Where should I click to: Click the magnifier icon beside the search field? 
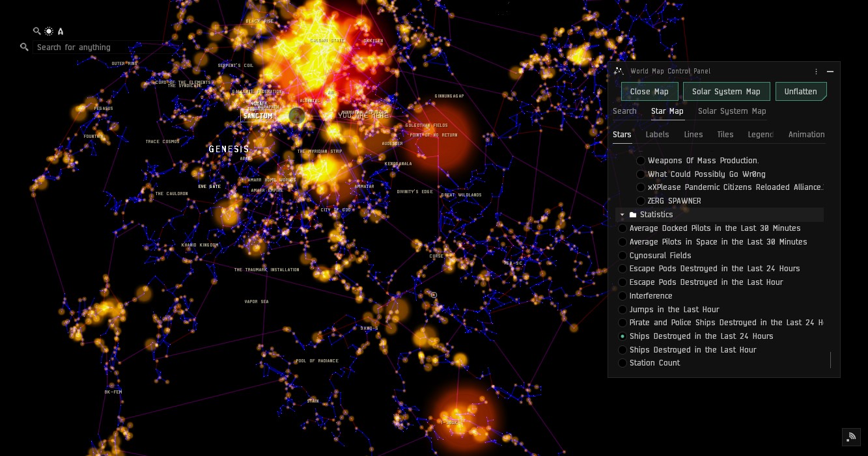coord(25,47)
